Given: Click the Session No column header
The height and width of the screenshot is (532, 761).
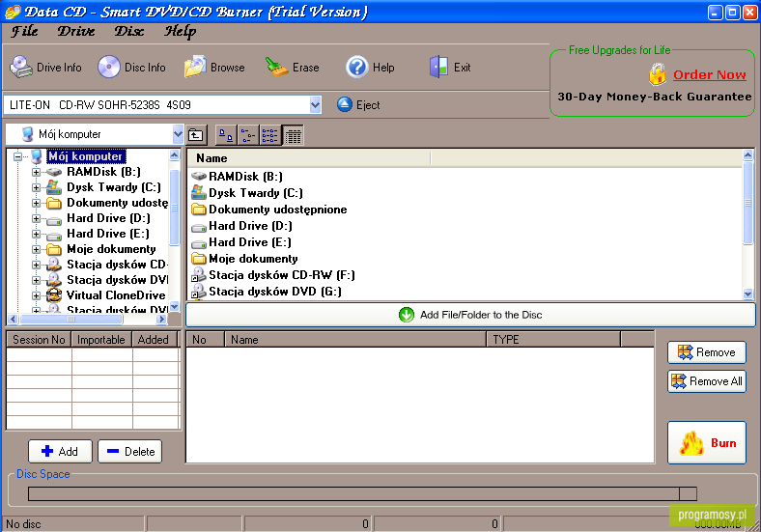Looking at the screenshot, I should (39, 339).
